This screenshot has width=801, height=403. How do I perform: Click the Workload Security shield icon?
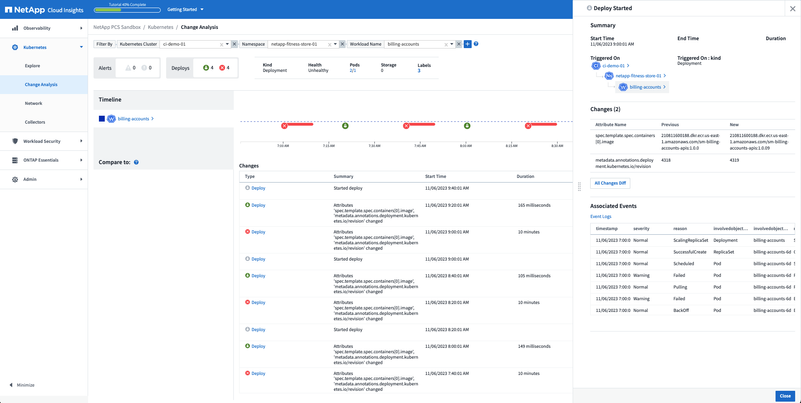15,141
